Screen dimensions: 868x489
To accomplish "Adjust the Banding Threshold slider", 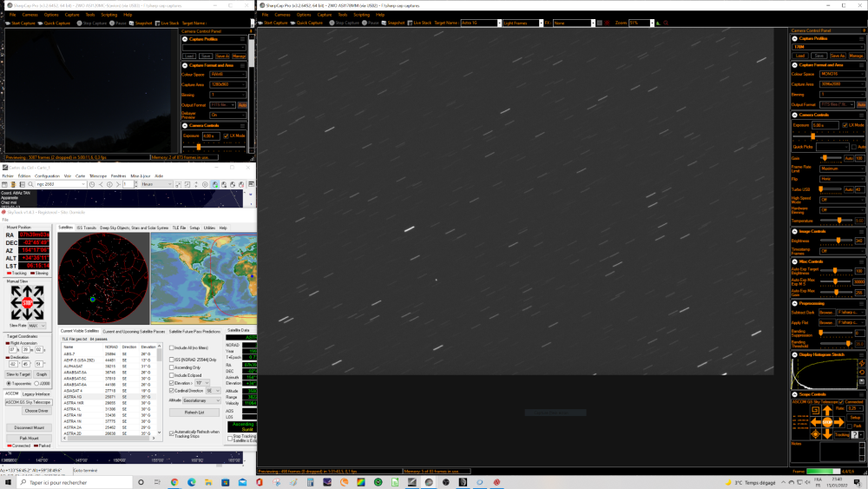I will (x=836, y=343).
